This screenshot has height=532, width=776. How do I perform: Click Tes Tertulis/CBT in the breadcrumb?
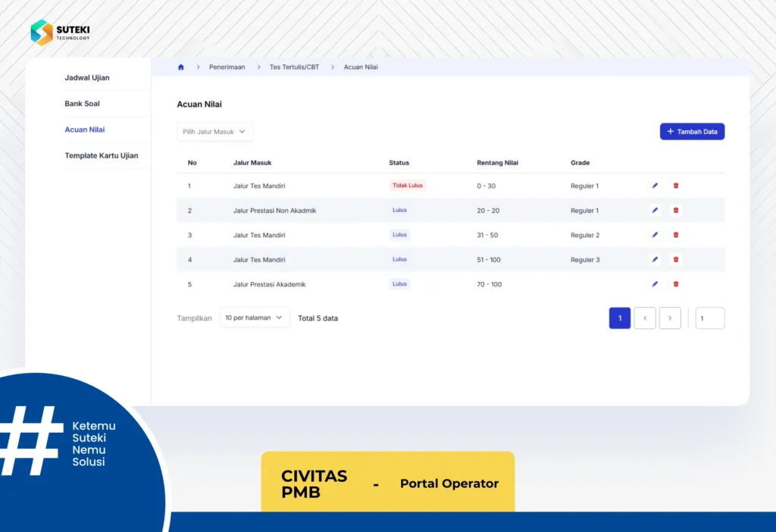click(295, 67)
